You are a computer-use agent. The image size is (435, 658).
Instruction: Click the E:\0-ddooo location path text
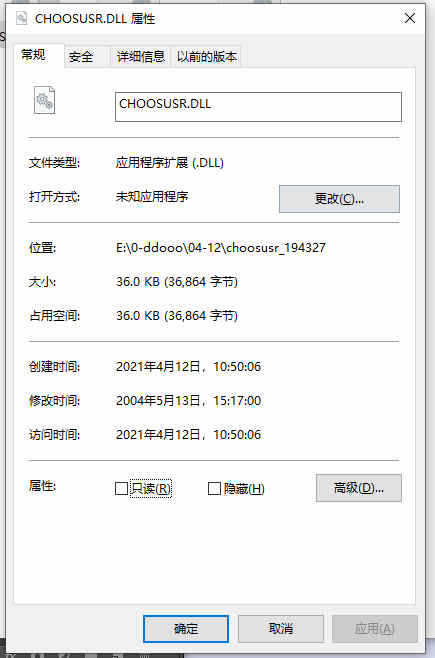(x=221, y=248)
